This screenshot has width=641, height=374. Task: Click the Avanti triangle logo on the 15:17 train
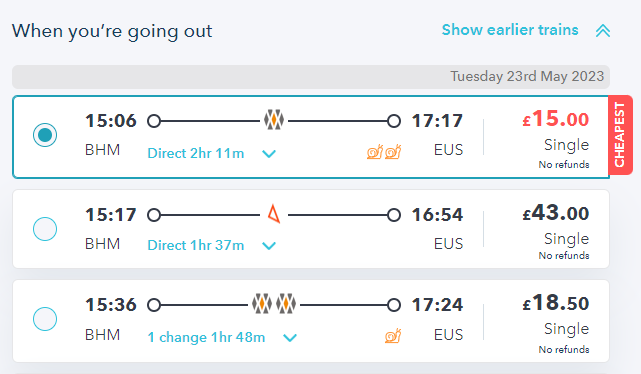(x=274, y=214)
